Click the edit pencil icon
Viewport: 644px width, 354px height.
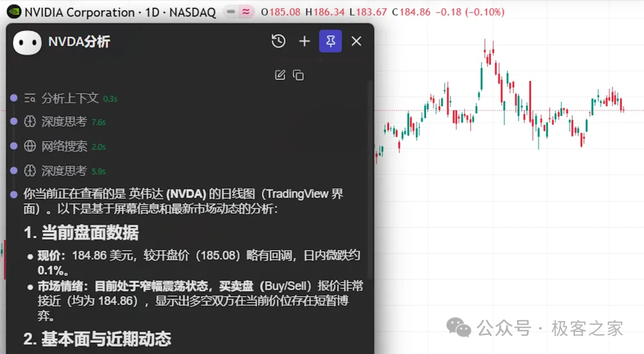(280, 75)
